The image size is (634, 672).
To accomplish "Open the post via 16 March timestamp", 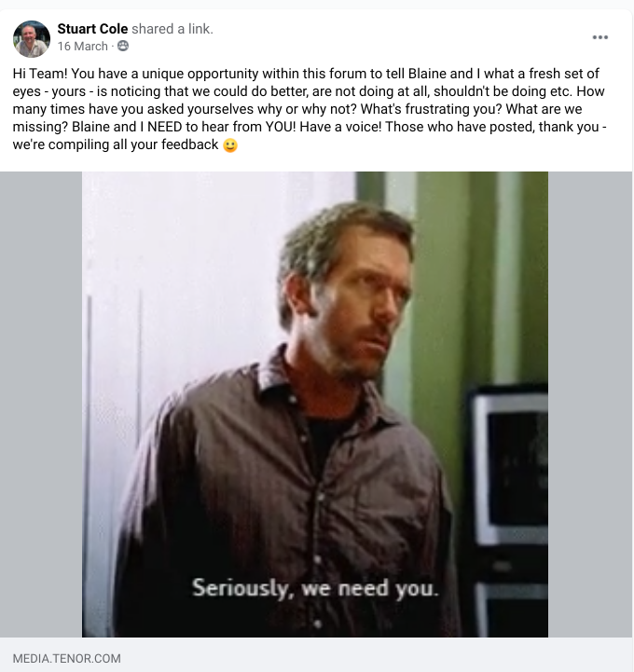I will [82, 47].
